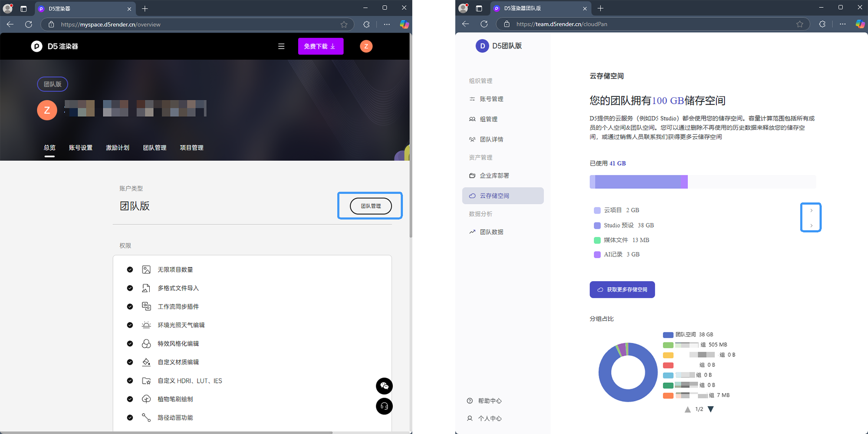
Task: Go to next legend page with down triangle
Action: 710,409
